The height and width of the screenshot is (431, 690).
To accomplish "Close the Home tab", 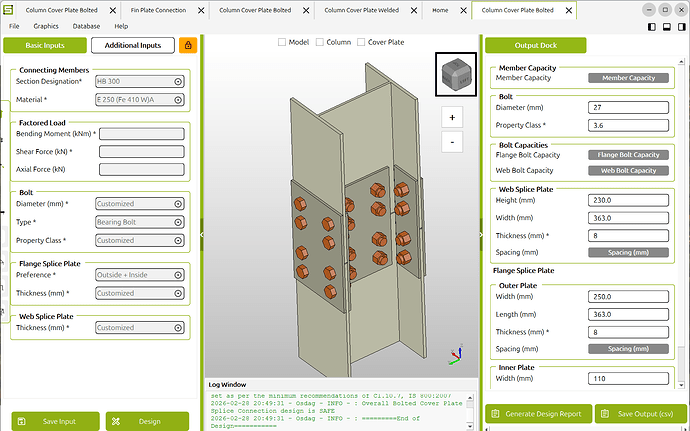I will [x=463, y=10].
